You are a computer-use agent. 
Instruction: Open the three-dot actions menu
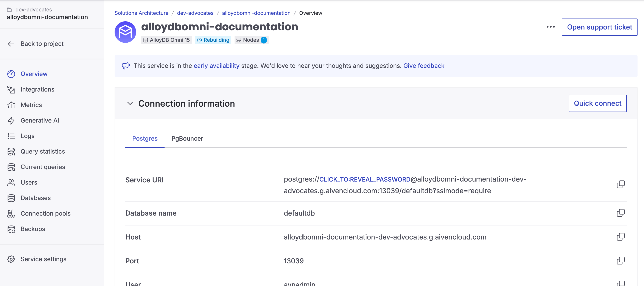pos(550,27)
